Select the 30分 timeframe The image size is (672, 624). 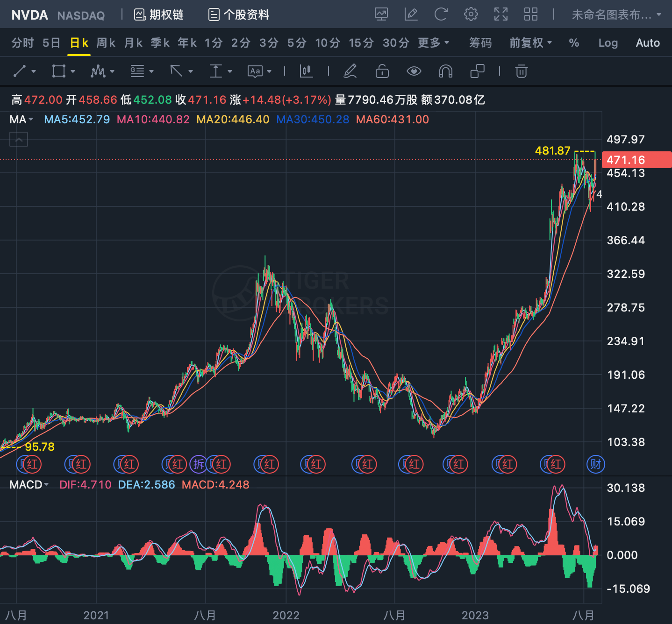(x=396, y=43)
